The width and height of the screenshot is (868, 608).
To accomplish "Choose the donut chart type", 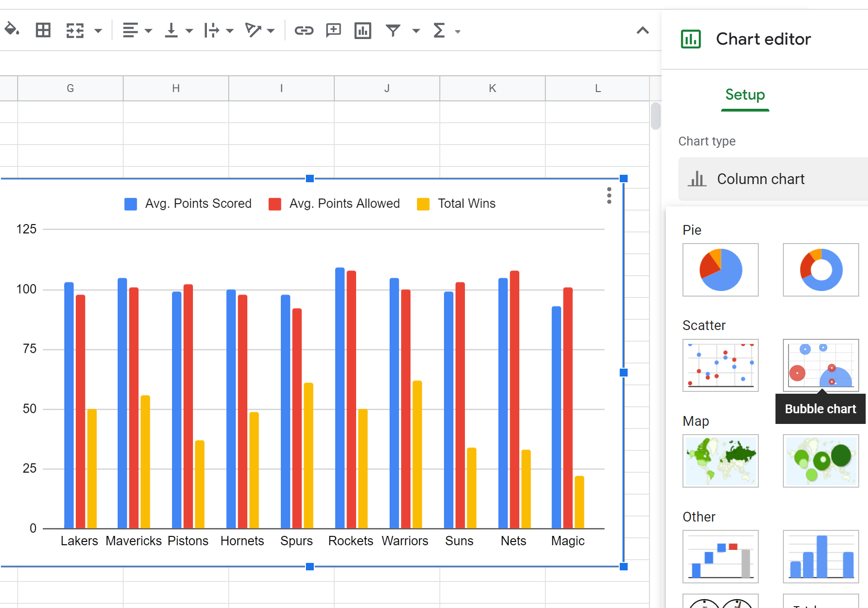I will coord(820,270).
